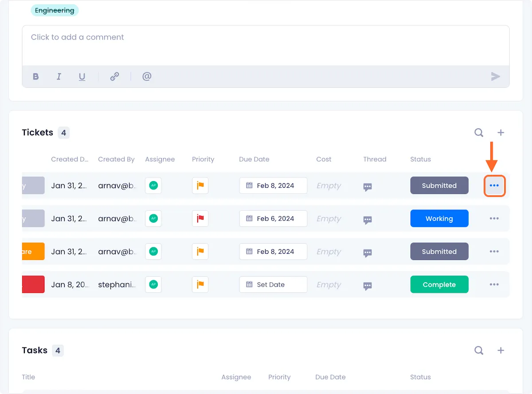Open due date picker for first Feb 8, 2024
This screenshot has width=532, height=394.
273,185
